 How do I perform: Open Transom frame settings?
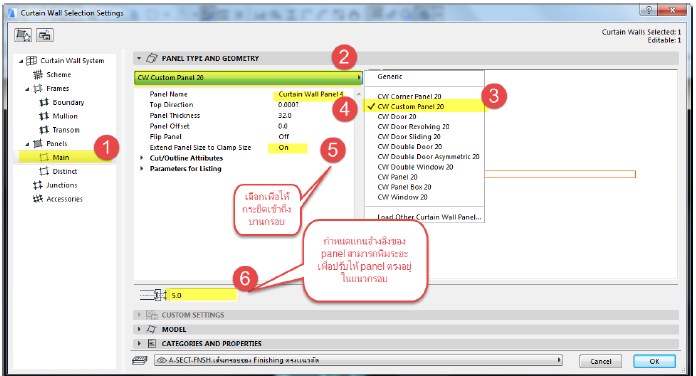point(66,130)
